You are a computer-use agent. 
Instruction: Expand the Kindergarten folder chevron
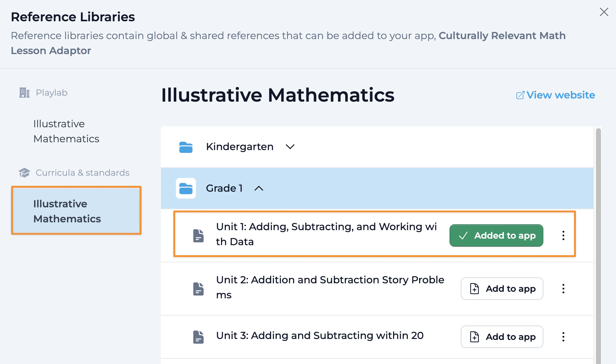[x=290, y=147]
